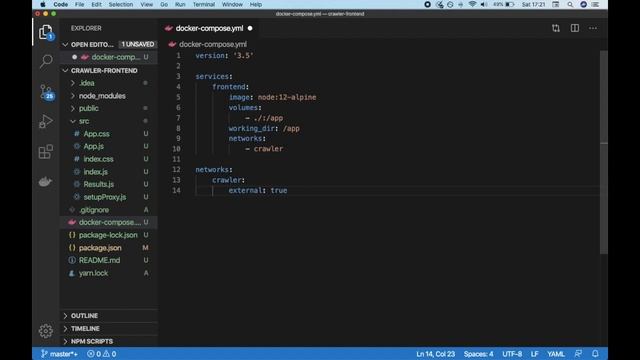Viewport: 640px width, 360px height.
Task: Open the Extensions view icon
Action: click(46, 151)
